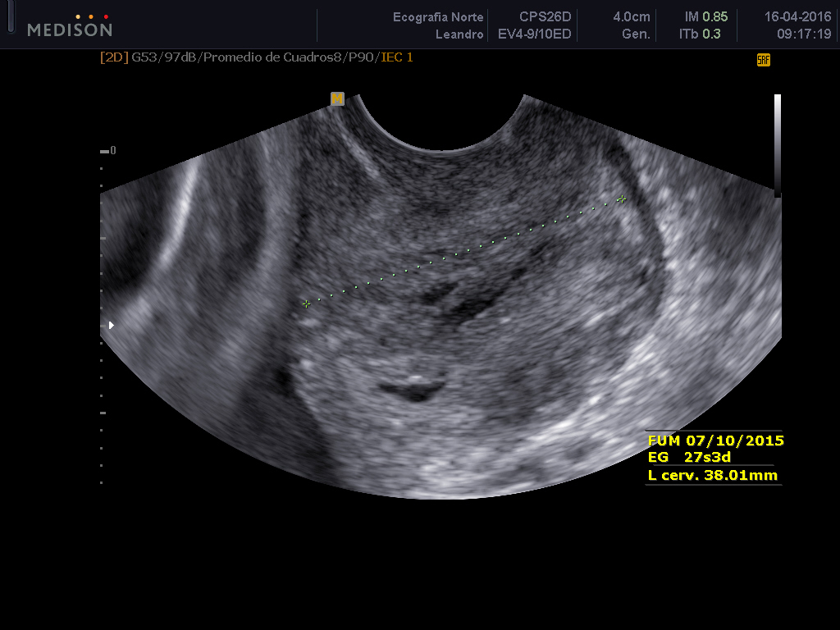Click the 'ITb 0.3' index value
840x630 pixels.
pyautogui.click(x=700, y=34)
